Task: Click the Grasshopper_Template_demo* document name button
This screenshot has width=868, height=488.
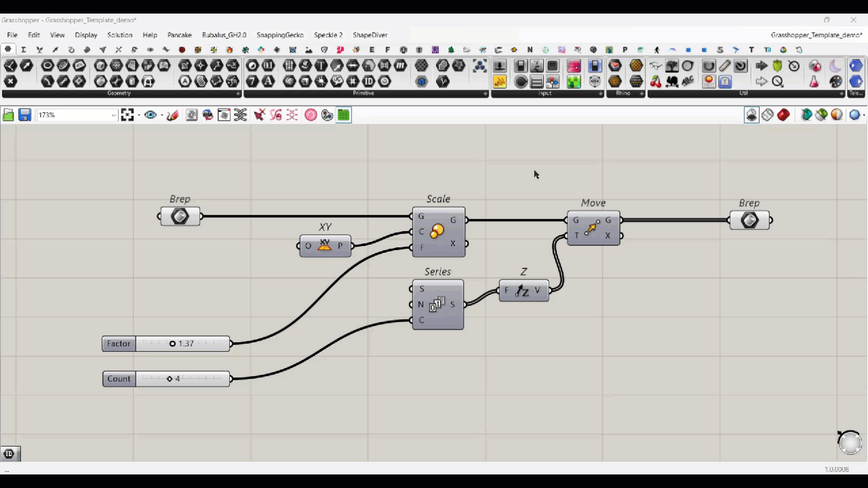Action: click(x=816, y=35)
